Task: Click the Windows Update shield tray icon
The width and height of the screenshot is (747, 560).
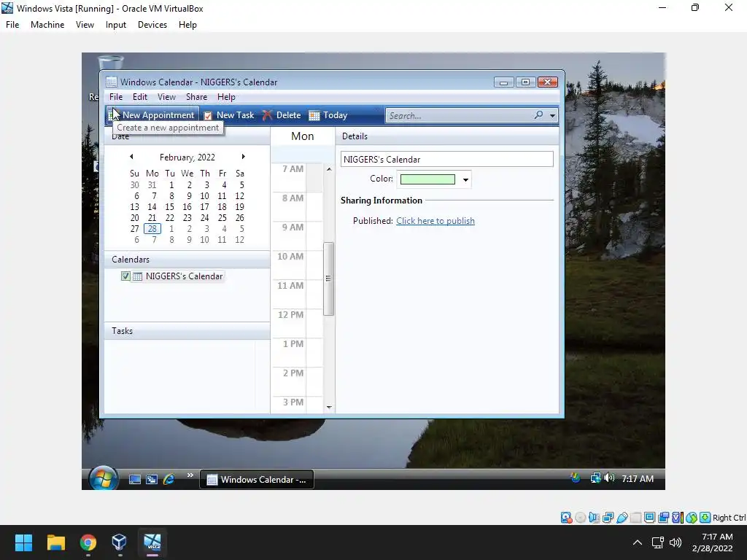Action: coord(576,478)
